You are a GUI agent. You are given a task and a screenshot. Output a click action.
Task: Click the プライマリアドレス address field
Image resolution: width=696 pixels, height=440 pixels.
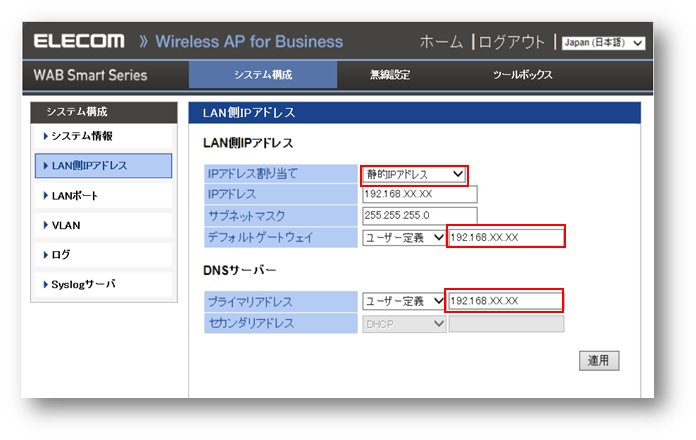pos(505,301)
